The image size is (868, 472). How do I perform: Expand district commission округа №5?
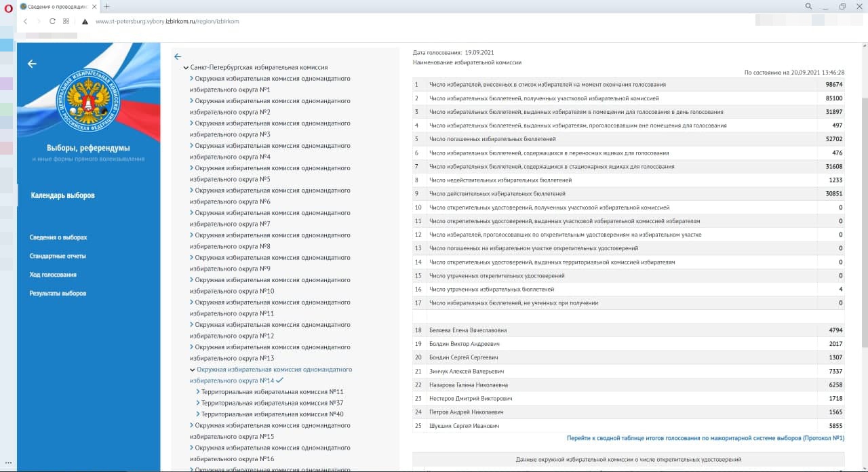(192, 168)
